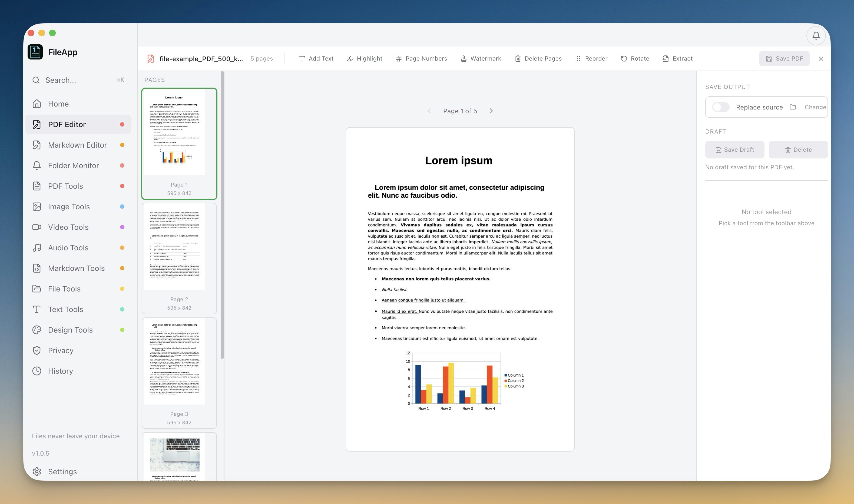Add page numbers with Page Numbers tool
The height and width of the screenshot is (504, 854).
(x=421, y=58)
